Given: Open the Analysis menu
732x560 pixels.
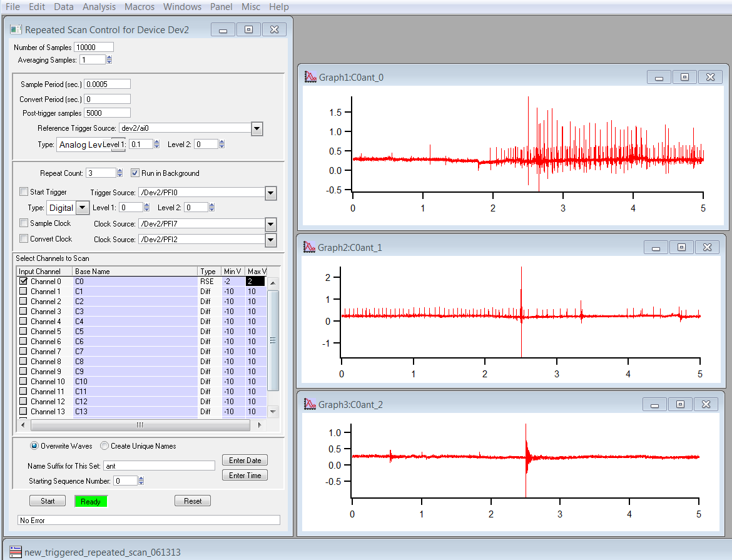Looking at the screenshot, I should coord(99,7).
